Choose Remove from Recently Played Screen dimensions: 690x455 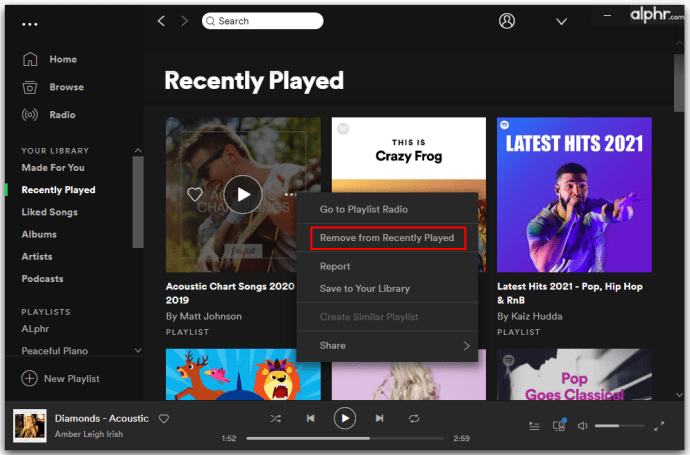(x=387, y=238)
